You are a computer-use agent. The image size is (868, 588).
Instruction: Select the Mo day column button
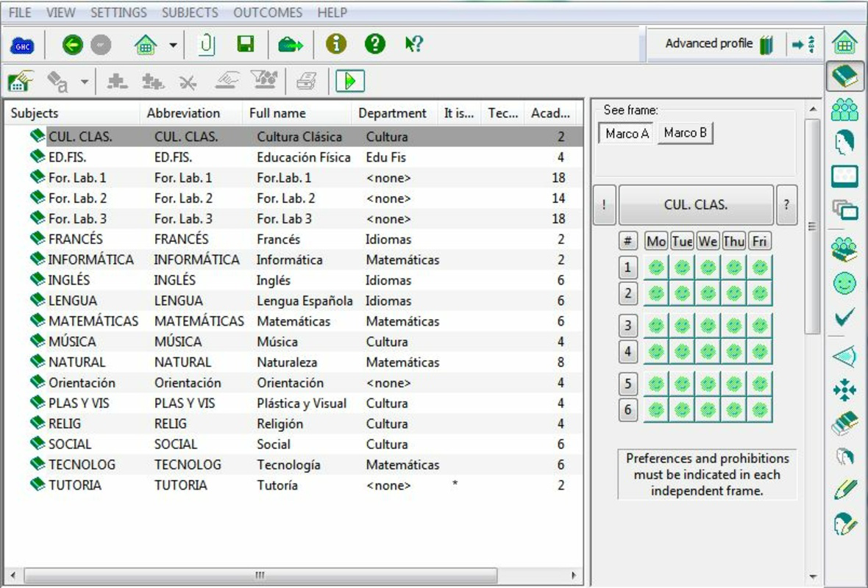(x=656, y=241)
